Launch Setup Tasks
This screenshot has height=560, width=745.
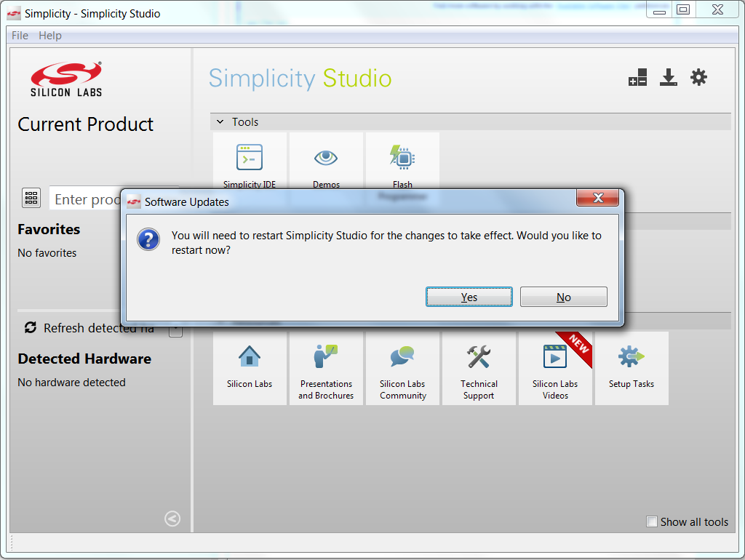tap(631, 367)
